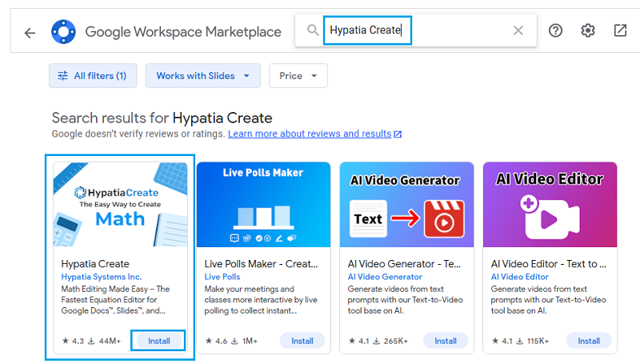Open the Live Polls developer link
This screenshot has width=640, height=364.
coord(222,277)
